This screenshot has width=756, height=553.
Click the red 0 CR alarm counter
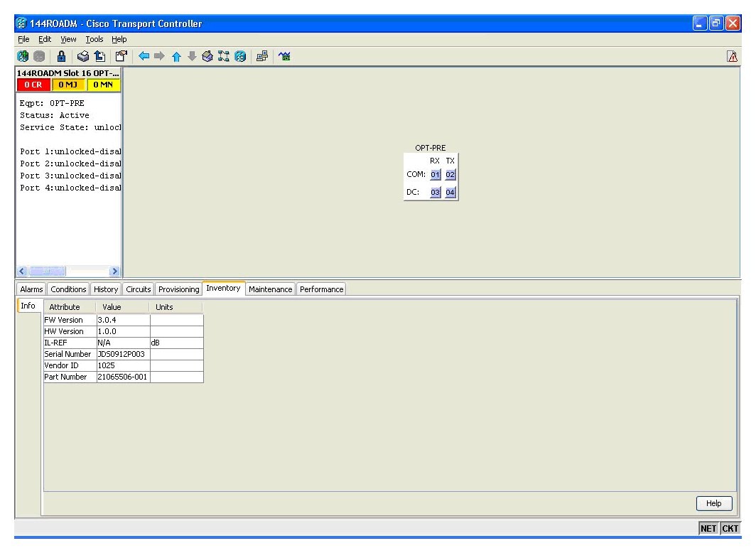click(x=33, y=85)
